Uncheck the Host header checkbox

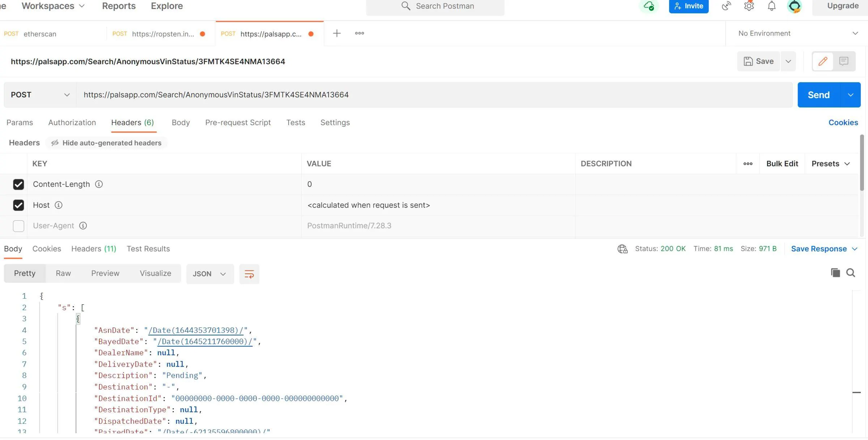click(x=18, y=205)
